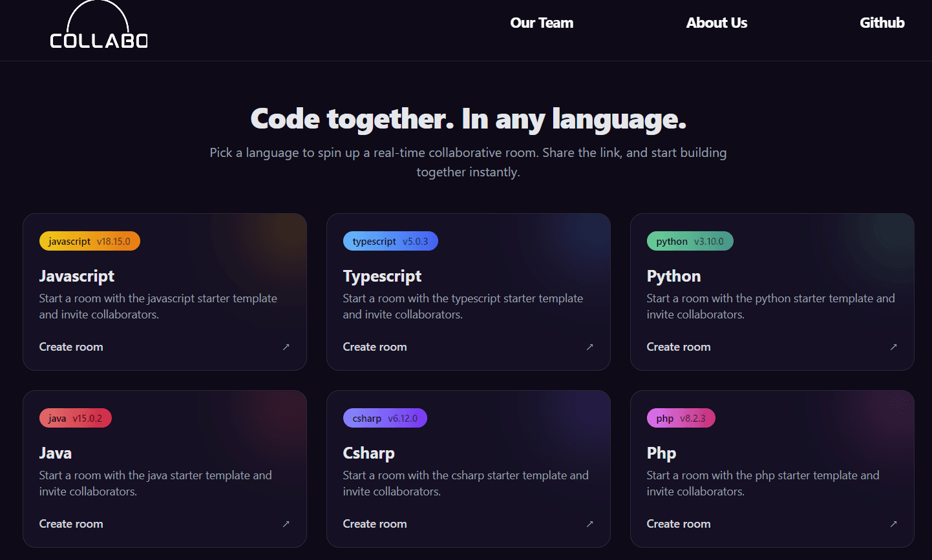Screen dimensions: 932x560
Task: Select the php v8.2.3 badge
Action: 681,417
